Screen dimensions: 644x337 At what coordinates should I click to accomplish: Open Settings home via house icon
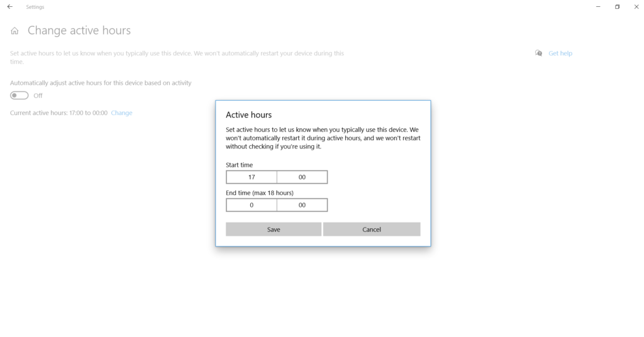(x=15, y=31)
